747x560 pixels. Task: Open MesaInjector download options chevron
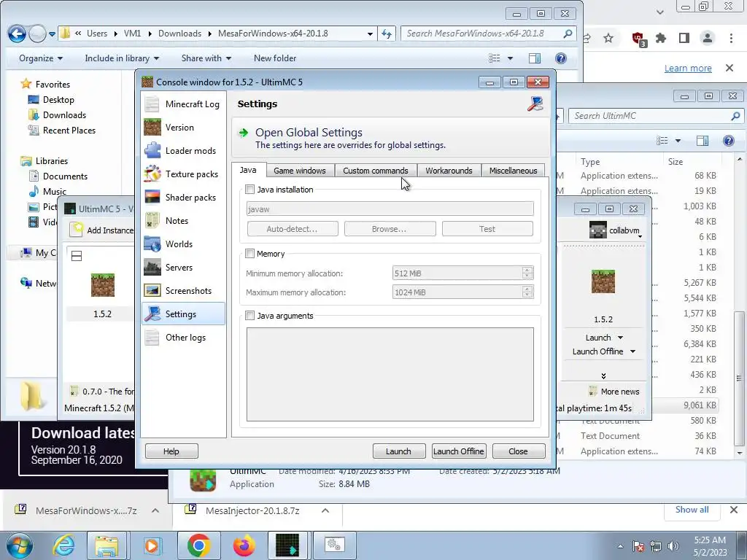point(325,510)
